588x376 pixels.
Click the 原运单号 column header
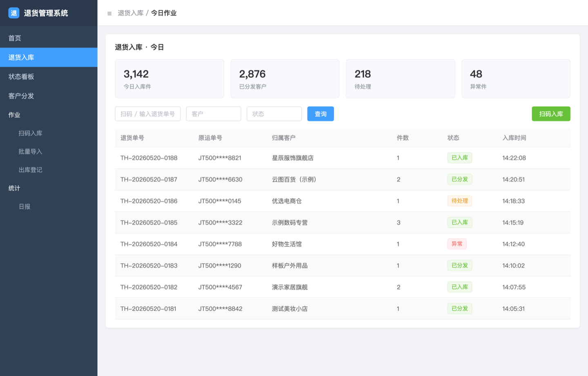pos(210,138)
